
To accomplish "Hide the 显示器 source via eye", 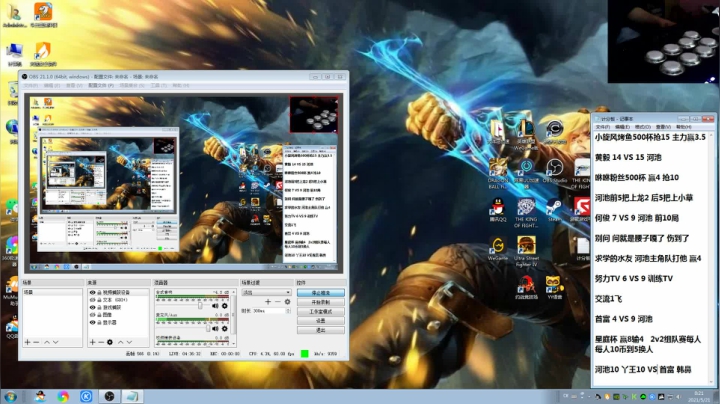I will (92, 322).
